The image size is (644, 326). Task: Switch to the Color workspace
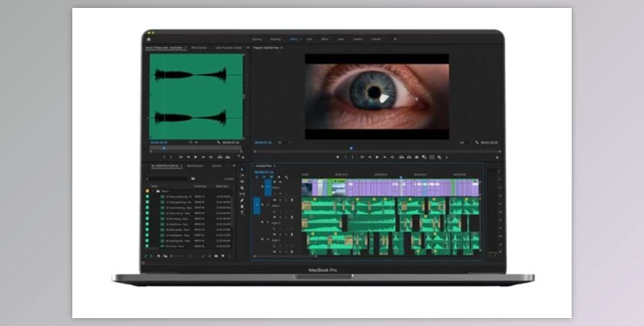pos(310,40)
